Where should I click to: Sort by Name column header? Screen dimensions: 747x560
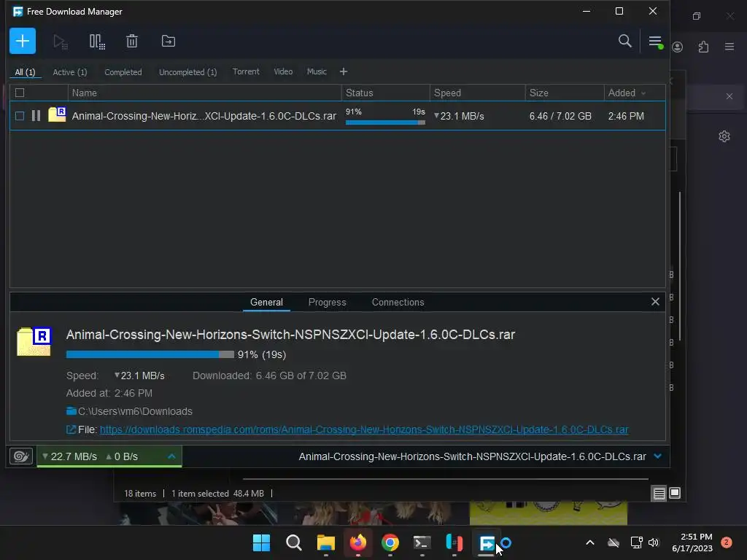[205, 93]
